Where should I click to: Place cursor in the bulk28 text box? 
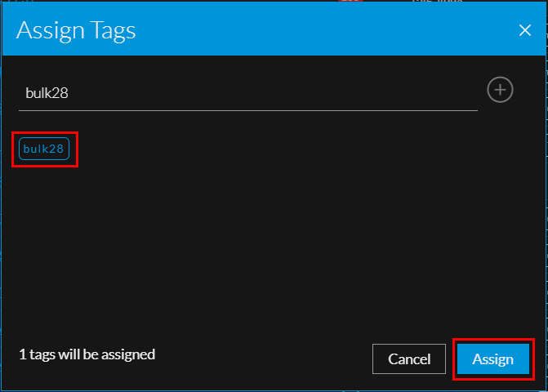pyautogui.click(x=247, y=93)
